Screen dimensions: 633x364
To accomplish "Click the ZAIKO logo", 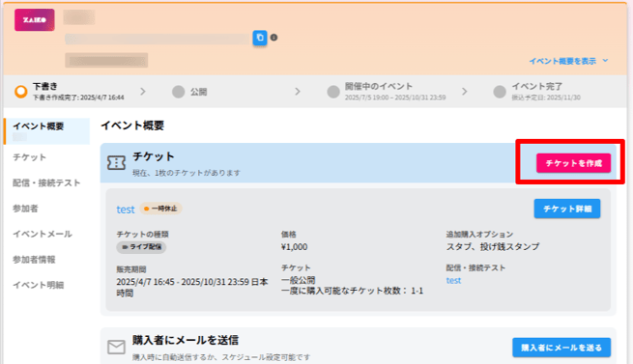I will coord(35,19).
